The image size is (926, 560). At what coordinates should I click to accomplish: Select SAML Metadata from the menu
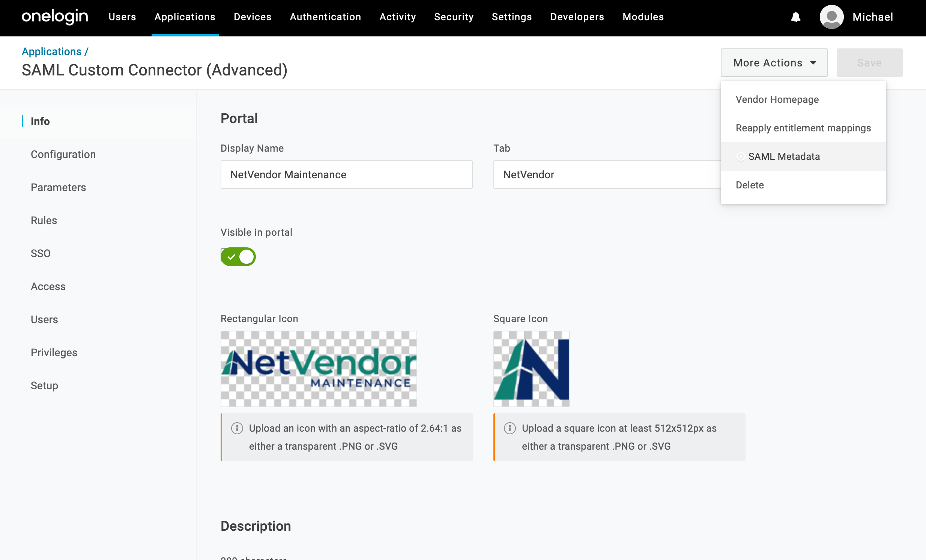[783, 157]
